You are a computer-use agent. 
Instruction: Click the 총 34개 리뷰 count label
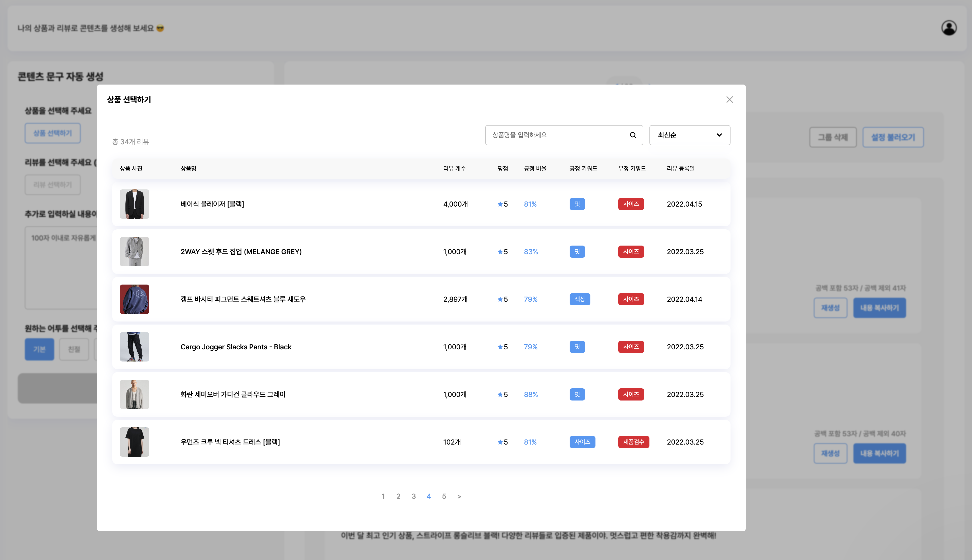(130, 142)
